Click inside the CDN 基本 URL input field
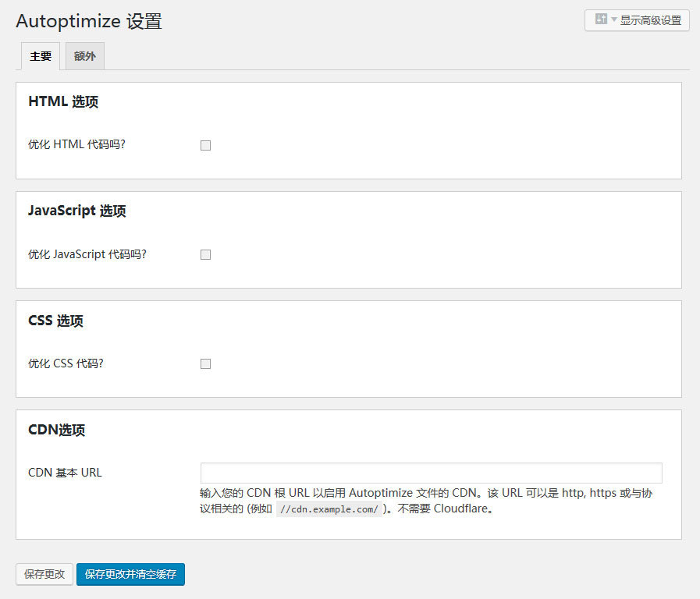Screen dimensions: 700x599 point(429,473)
